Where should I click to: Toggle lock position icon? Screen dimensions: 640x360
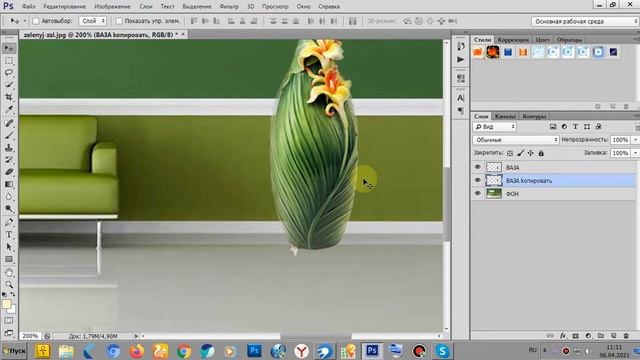[531, 153]
